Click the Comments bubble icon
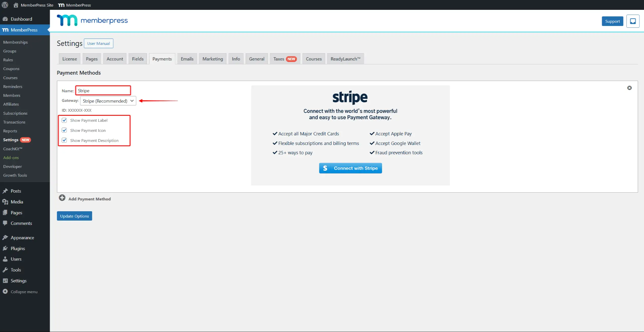 (5, 223)
